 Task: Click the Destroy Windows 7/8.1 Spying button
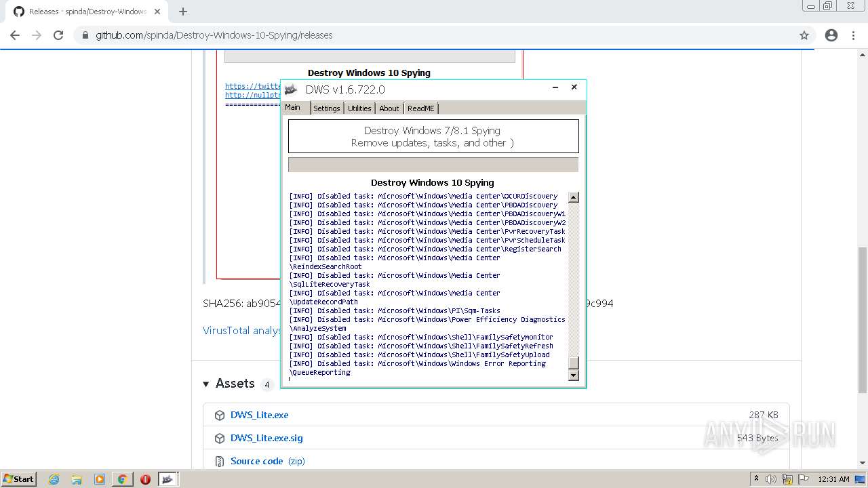pyautogui.click(x=433, y=136)
